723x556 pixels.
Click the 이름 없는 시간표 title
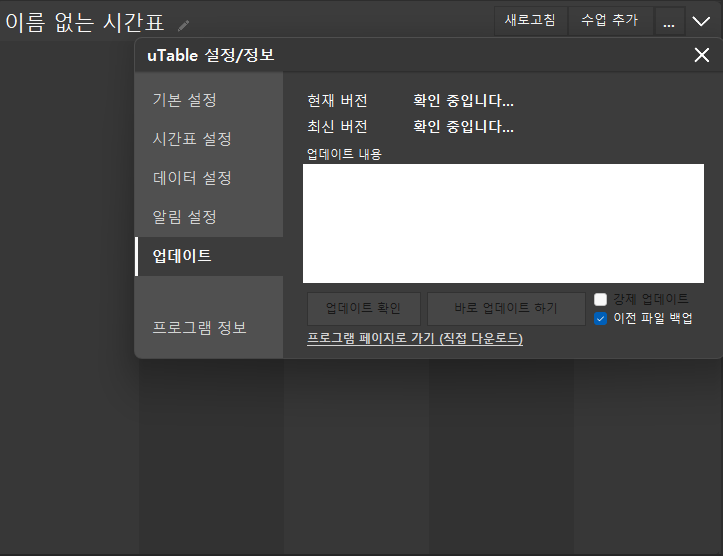coord(85,23)
